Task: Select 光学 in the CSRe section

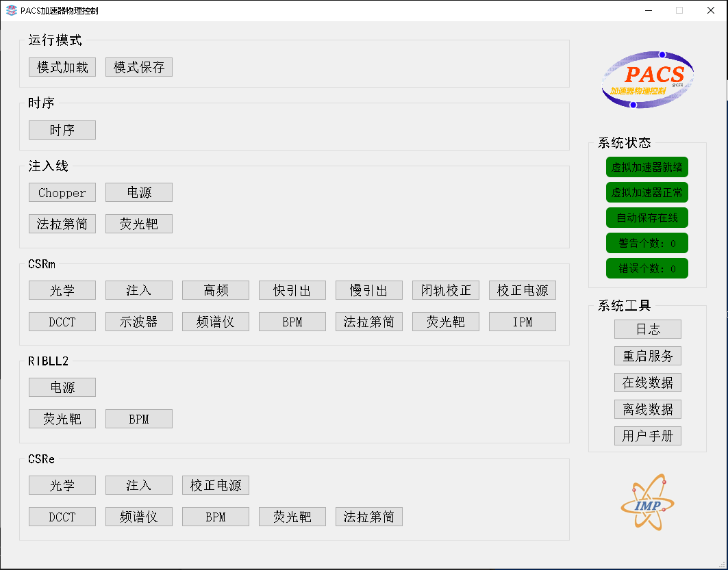Action: click(x=62, y=485)
